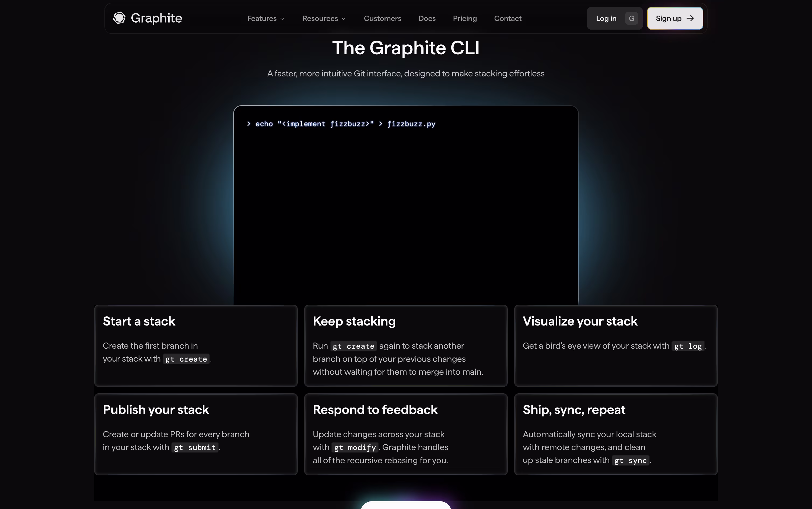Click the gt create code in Start a stack
This screenshot has width=812, height=509.
coord(186,359)
